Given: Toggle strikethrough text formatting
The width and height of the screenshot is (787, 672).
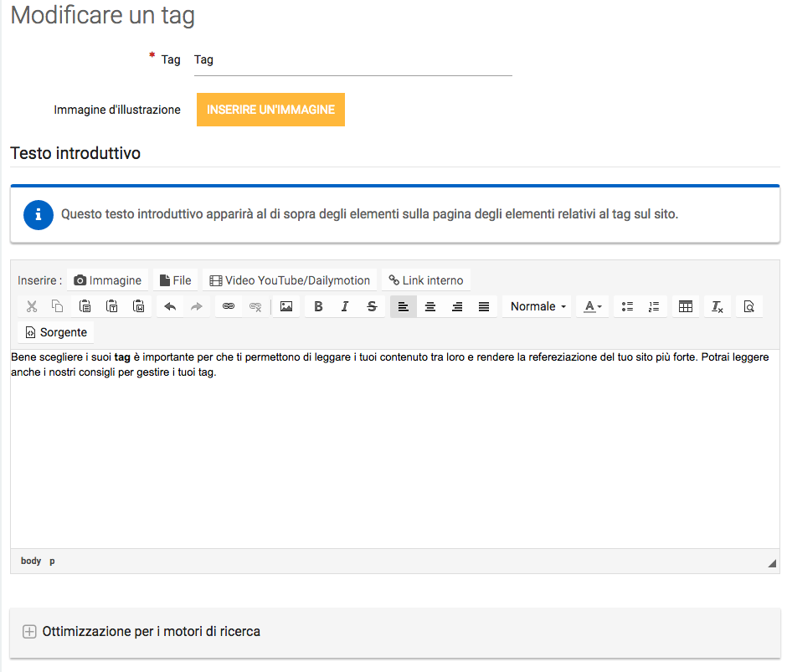Looking at the screenshot, I should click(372, 307).
